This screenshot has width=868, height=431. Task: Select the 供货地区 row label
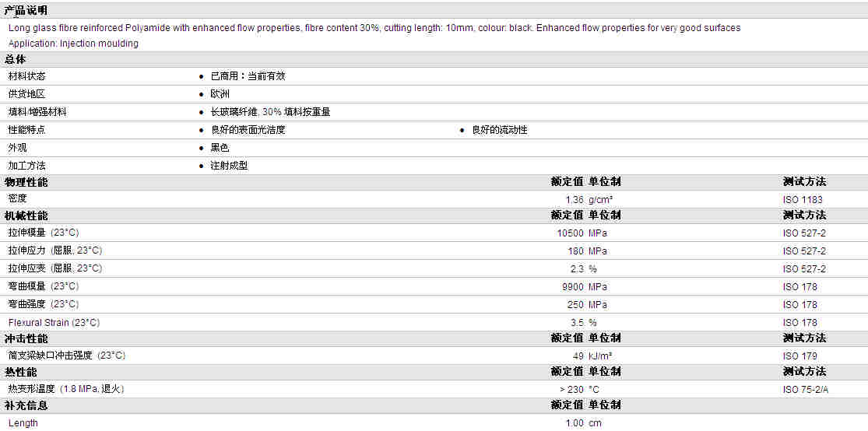(x=27, y=94)
